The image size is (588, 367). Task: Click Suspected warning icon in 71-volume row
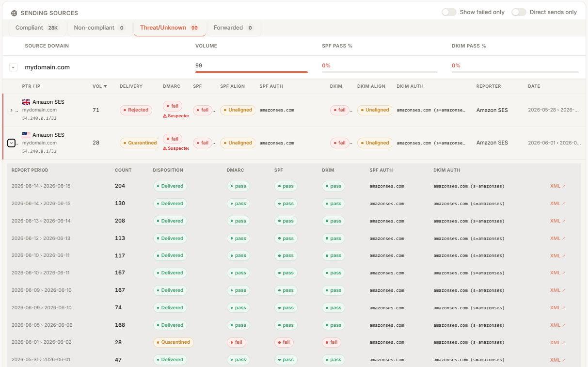click(x=165, y=116)
